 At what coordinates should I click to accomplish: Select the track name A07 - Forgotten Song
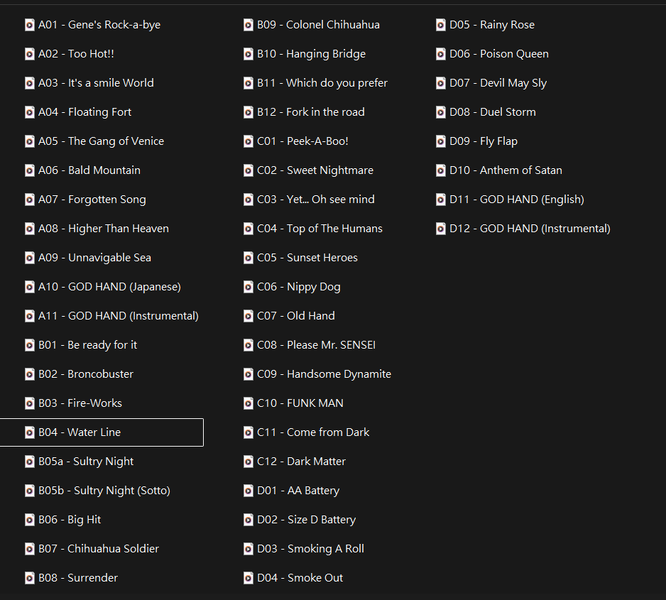click(92, 200)
